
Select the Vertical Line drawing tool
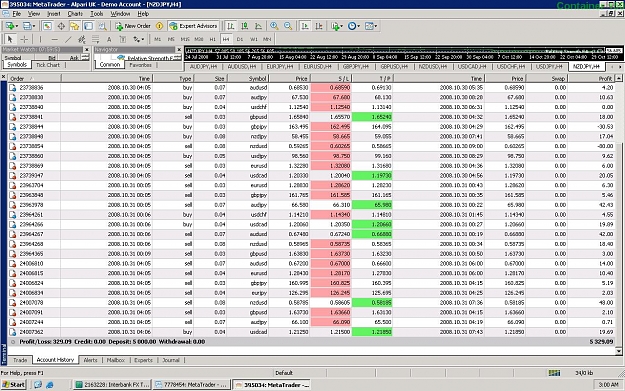pos(40,39)
